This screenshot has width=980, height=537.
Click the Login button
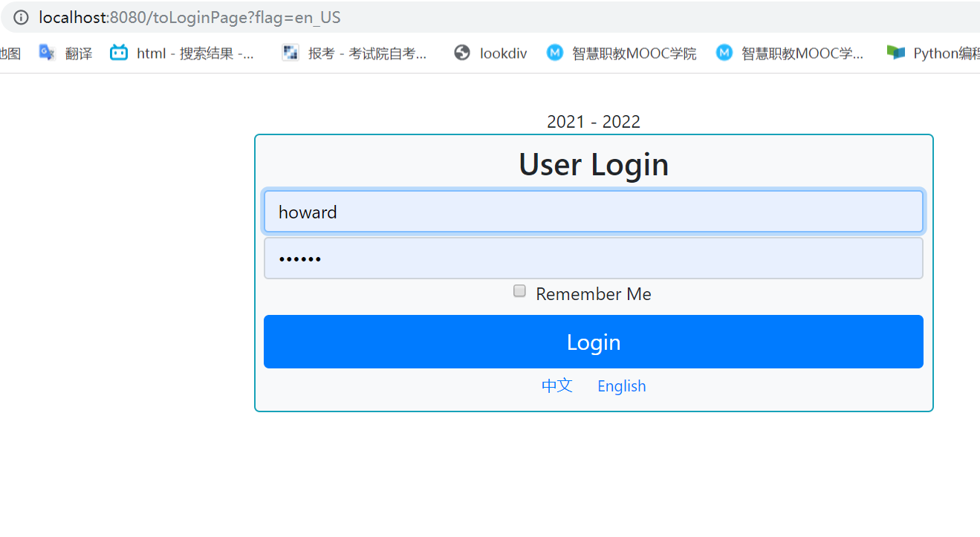pos(593,342)
